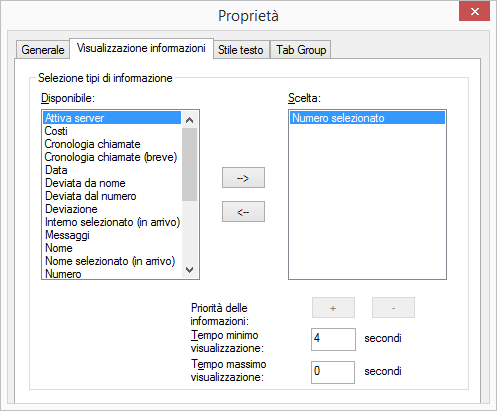This screenshot has width=497, height=411.
Task: Click the left arrow remove button
Action: (x=243, y=211)
